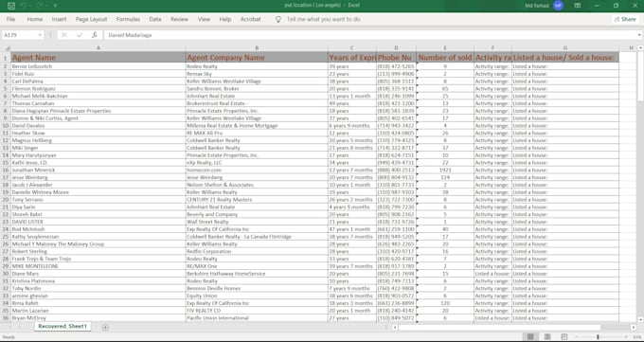Open the File menu

[10, 19]
